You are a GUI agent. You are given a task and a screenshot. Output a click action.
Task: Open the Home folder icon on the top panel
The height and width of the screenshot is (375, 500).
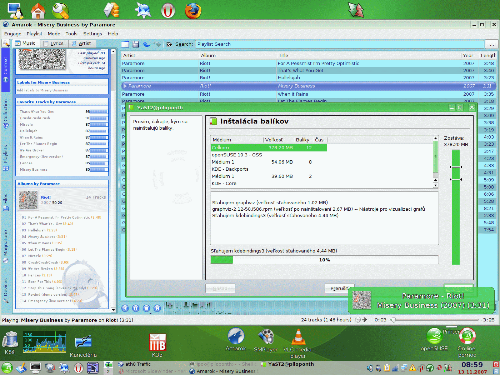click(38, 10)
